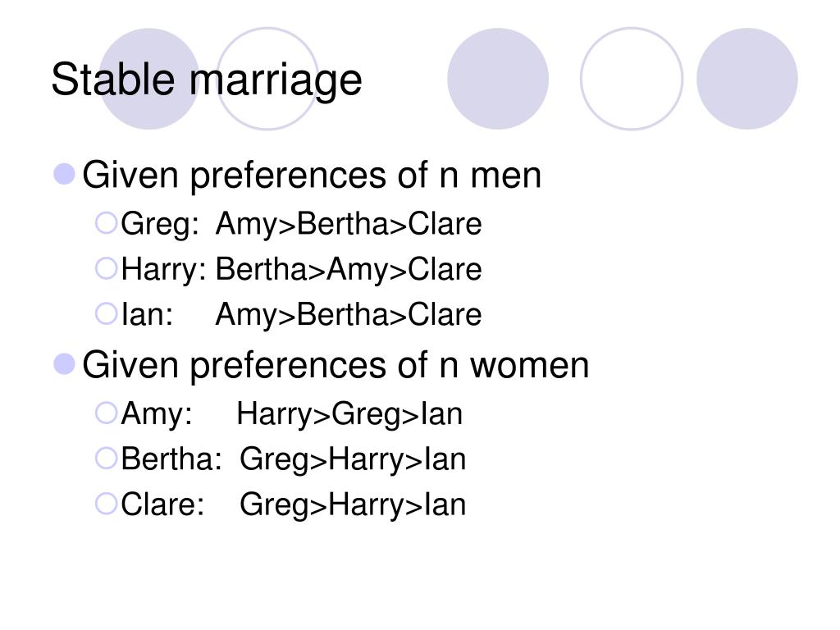Select Bertha's line 'Greg>Harry>Ian'
Viewport: 840px width, 630px height.
(x=353, y=460)
